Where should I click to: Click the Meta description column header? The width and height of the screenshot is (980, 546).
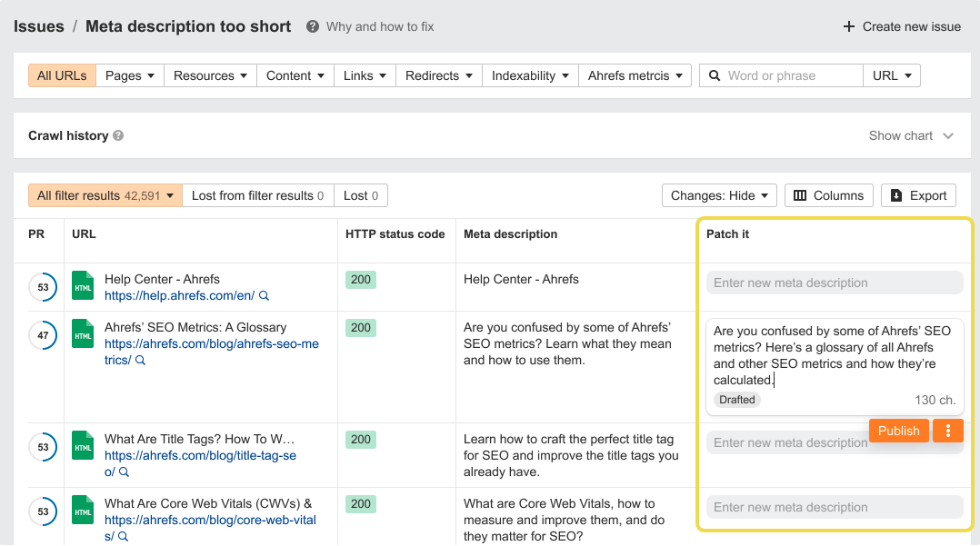511,234
